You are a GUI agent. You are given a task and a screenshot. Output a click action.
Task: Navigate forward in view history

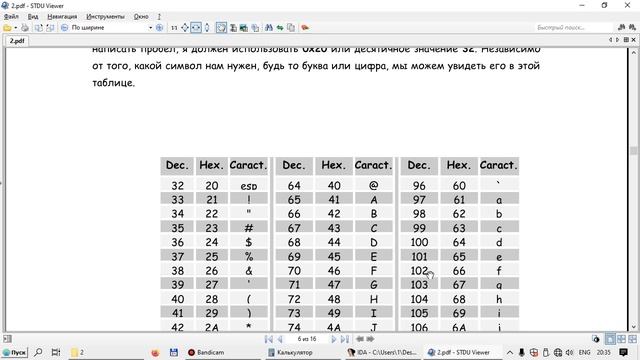pos(370,339)
